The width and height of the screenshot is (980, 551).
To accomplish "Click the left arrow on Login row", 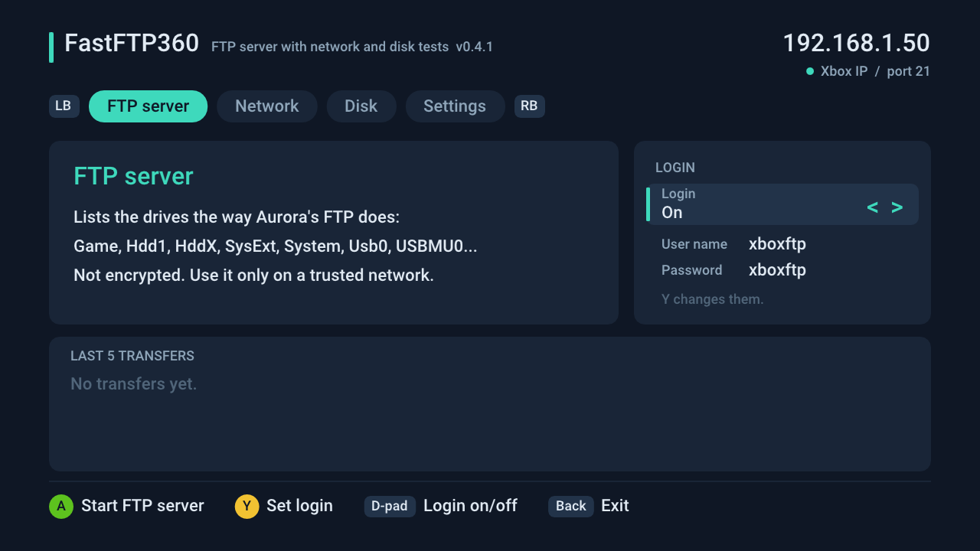I will click(872, 207).
